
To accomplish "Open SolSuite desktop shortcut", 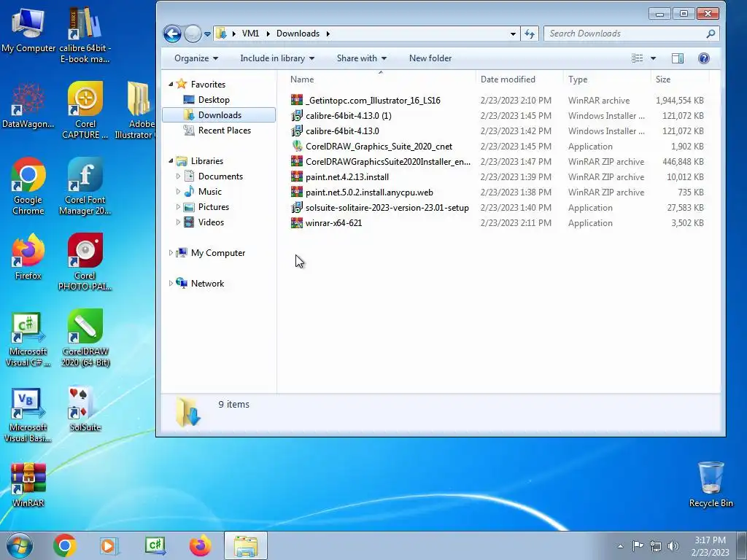I will [85, 408].
